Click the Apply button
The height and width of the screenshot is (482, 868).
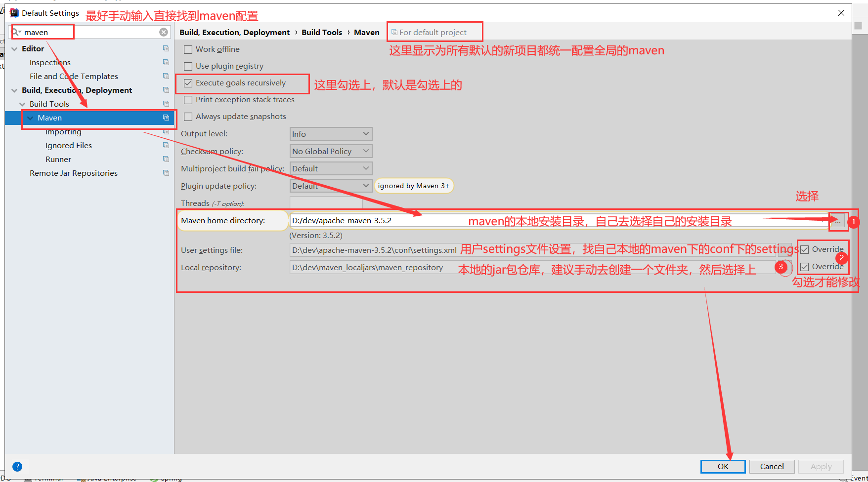tap(821, 466)
